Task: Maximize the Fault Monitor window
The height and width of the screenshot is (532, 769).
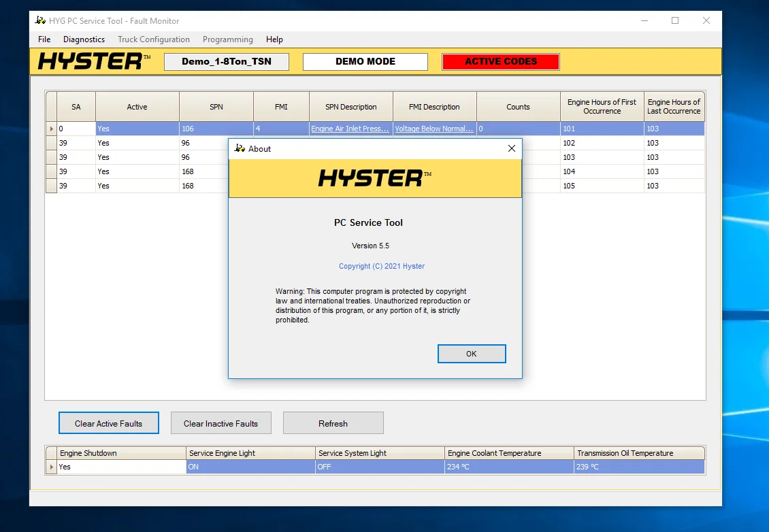Action: (x=675, y=20)
